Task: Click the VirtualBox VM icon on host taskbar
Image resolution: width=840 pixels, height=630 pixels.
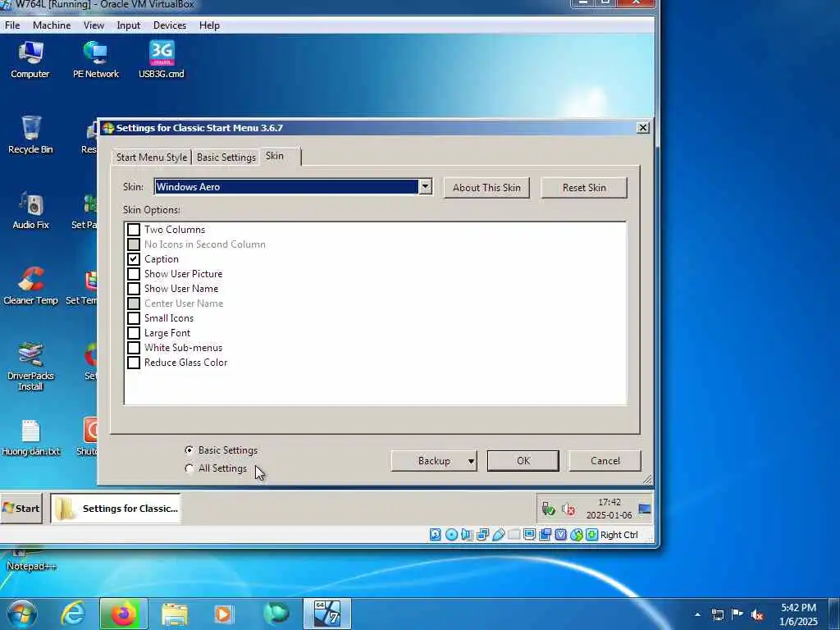Action: [327, 614]
